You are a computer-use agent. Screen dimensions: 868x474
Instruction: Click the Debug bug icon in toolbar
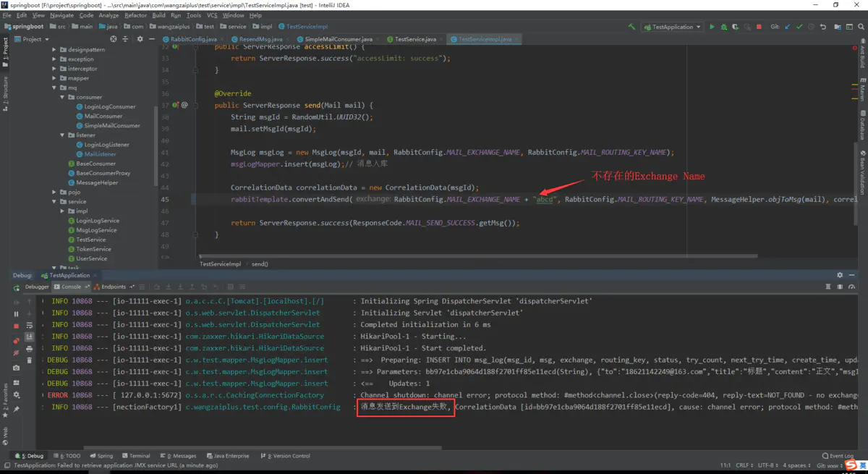[723, 27]
